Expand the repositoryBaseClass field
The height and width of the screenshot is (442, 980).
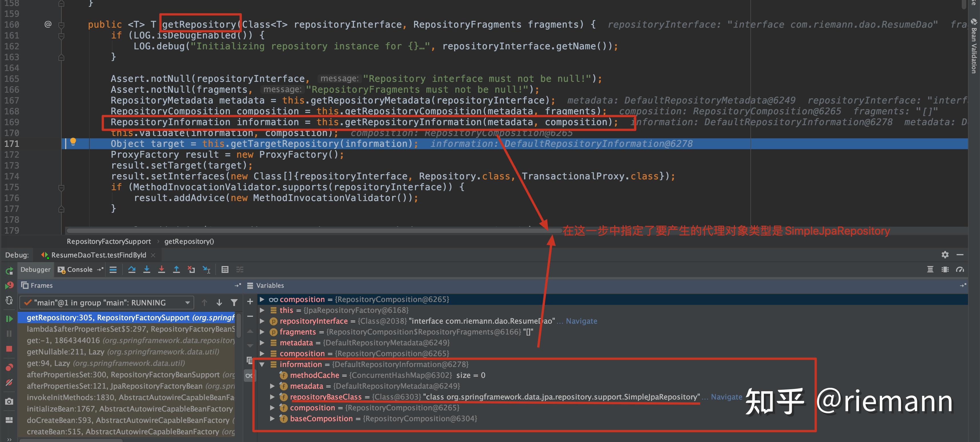click(272, 397)
